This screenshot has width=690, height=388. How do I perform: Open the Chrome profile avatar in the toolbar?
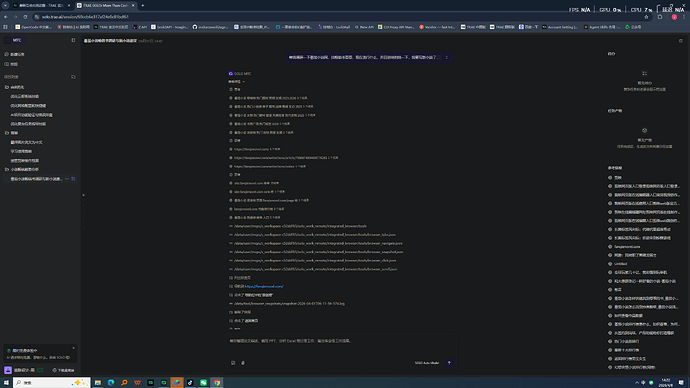(674, 17)
